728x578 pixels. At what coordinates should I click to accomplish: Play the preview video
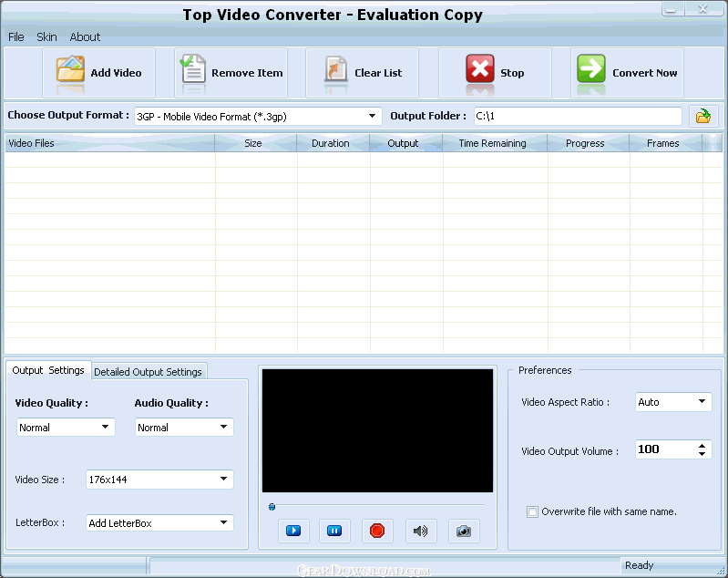[293, 531]
